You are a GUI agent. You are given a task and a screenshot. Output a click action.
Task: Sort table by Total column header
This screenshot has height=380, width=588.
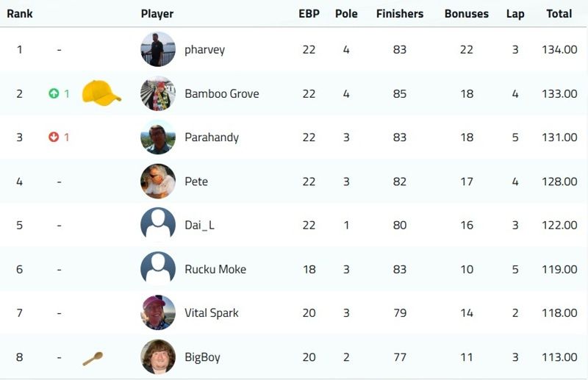point(559,14)
